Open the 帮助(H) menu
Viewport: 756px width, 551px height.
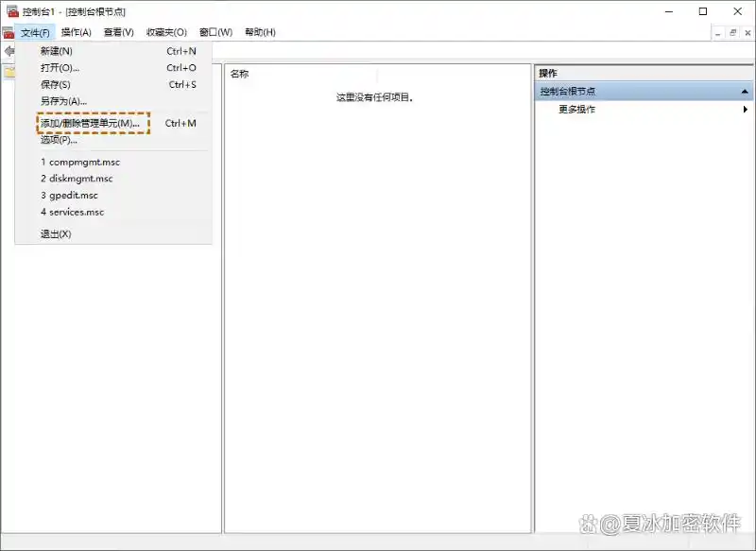[259, 31]
